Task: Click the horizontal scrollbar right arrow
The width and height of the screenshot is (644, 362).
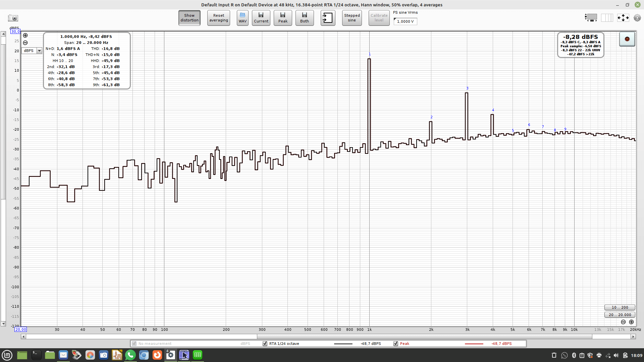Action: (633, 337)
